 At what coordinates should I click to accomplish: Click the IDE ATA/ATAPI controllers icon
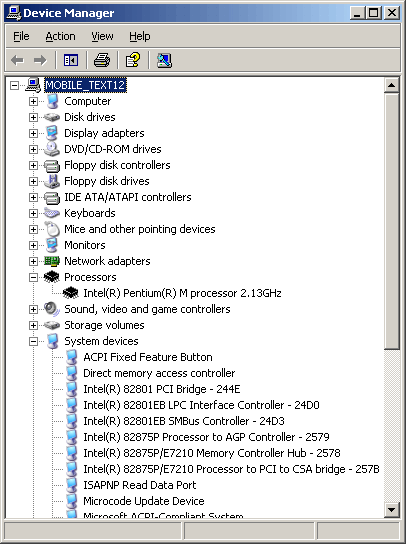[x=52, y=197]
